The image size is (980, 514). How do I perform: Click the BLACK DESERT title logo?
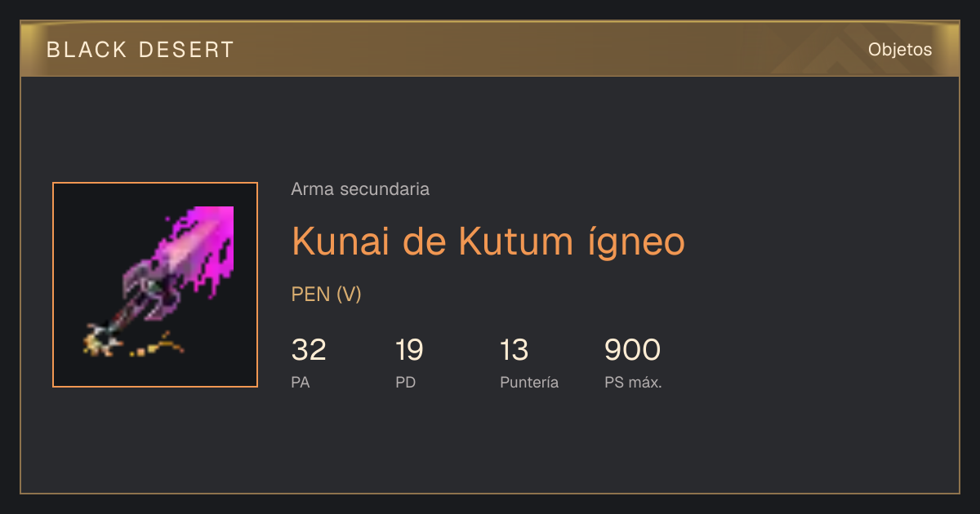click(140, 50)
